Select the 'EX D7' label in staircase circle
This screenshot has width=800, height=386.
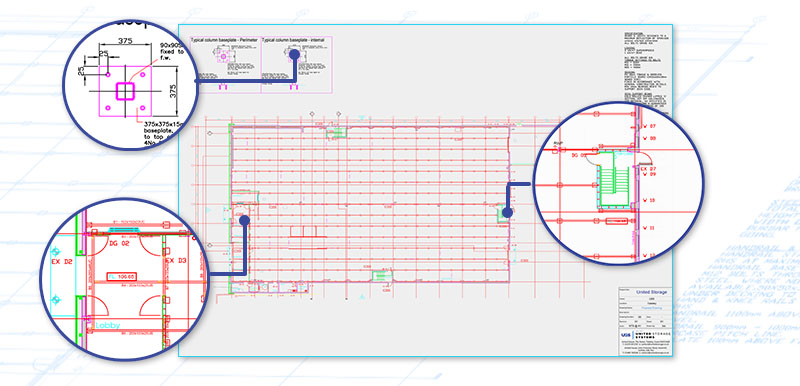pyautogui.click(x=648, y=168)
